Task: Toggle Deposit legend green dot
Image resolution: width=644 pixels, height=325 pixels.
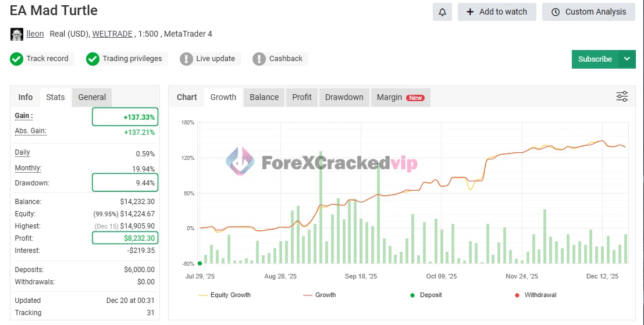Action: click(412, 295)
